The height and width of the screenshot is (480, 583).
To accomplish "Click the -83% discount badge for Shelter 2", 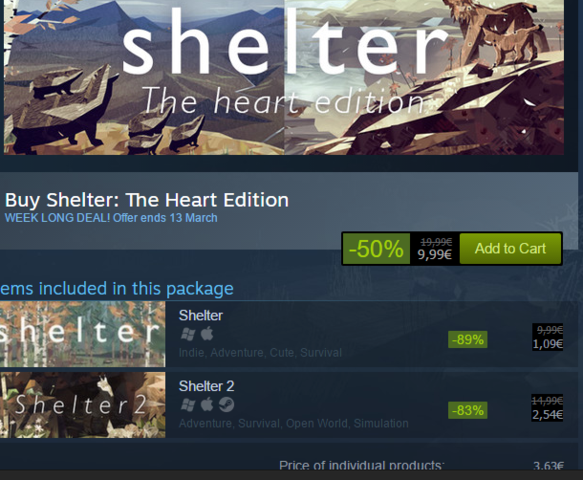I will 468,410.
